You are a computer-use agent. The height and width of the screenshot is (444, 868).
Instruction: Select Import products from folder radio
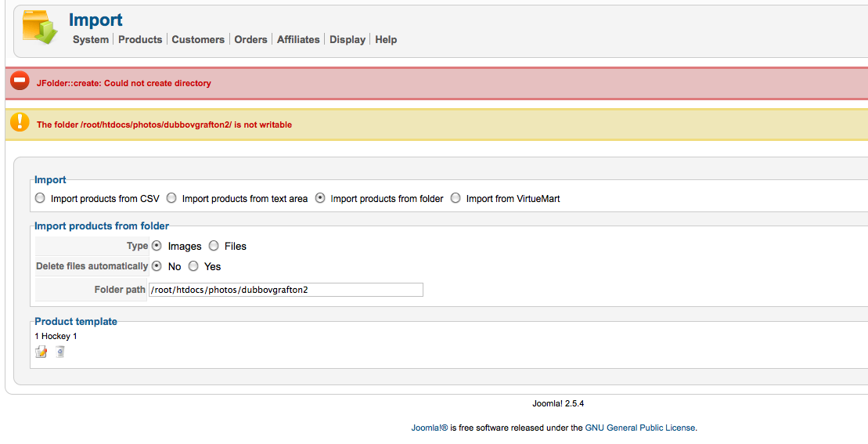click(320, 199)
